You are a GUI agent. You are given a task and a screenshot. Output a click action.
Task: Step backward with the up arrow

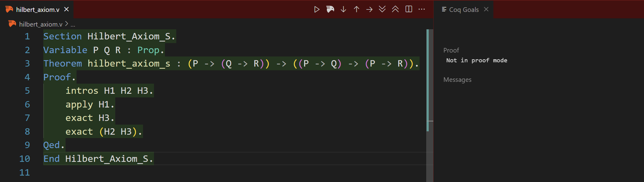click(356, 9)
